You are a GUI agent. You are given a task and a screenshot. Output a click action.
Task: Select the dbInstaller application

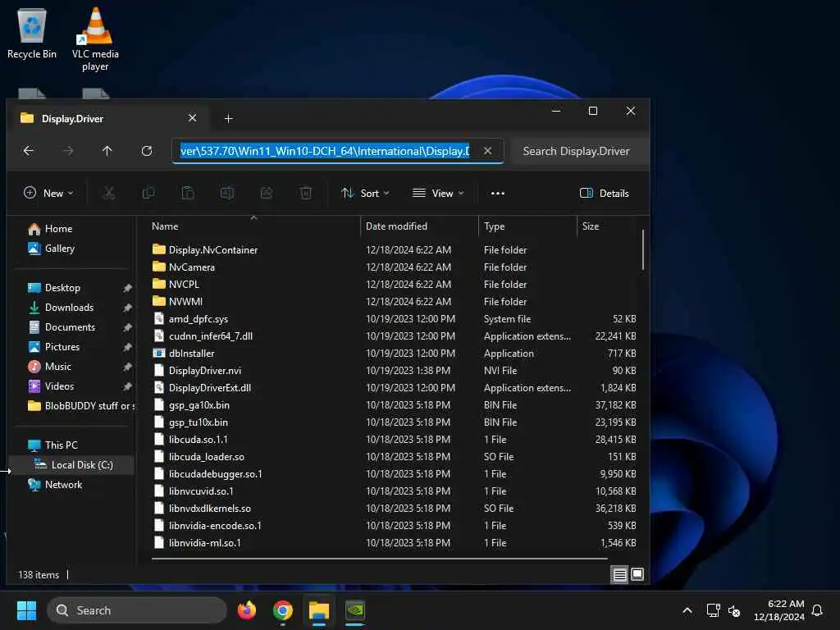191,354
